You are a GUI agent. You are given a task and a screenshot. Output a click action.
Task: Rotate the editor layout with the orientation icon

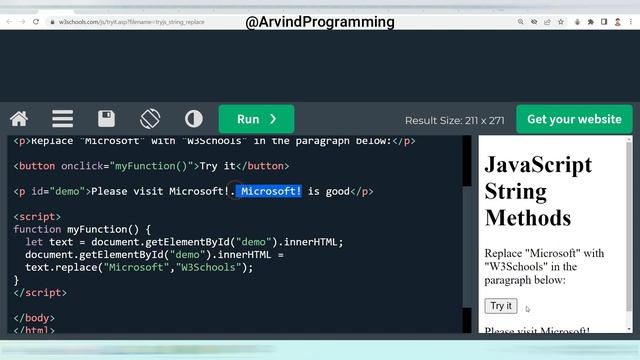point(150,119)
